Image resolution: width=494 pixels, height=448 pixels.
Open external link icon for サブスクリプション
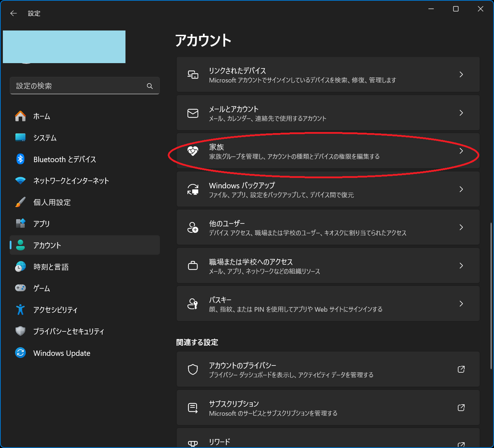[461, 408]
